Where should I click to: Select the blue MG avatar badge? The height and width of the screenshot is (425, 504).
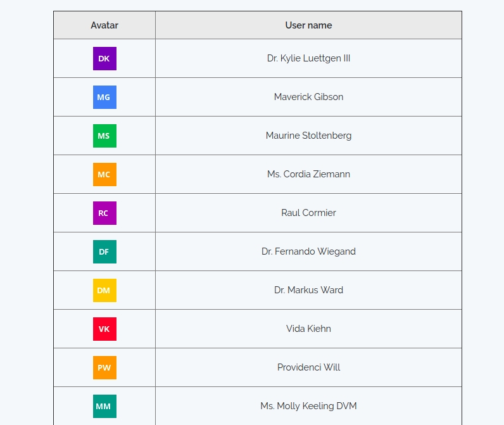coord(104,97)
